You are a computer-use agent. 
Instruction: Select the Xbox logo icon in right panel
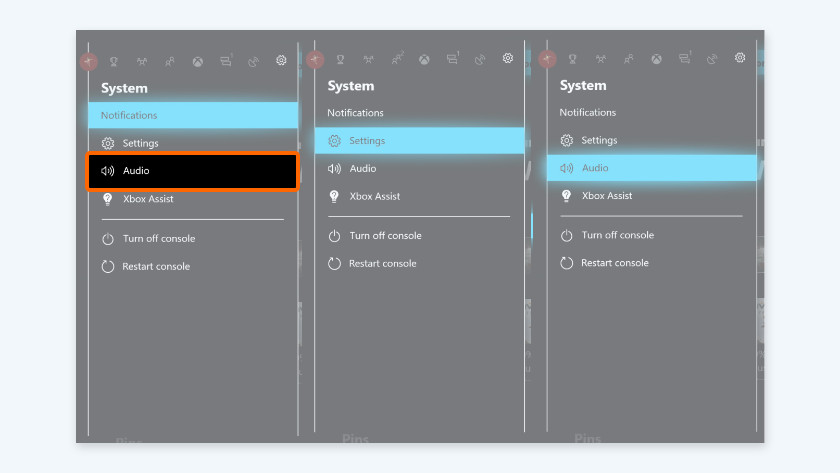point(657,58)
